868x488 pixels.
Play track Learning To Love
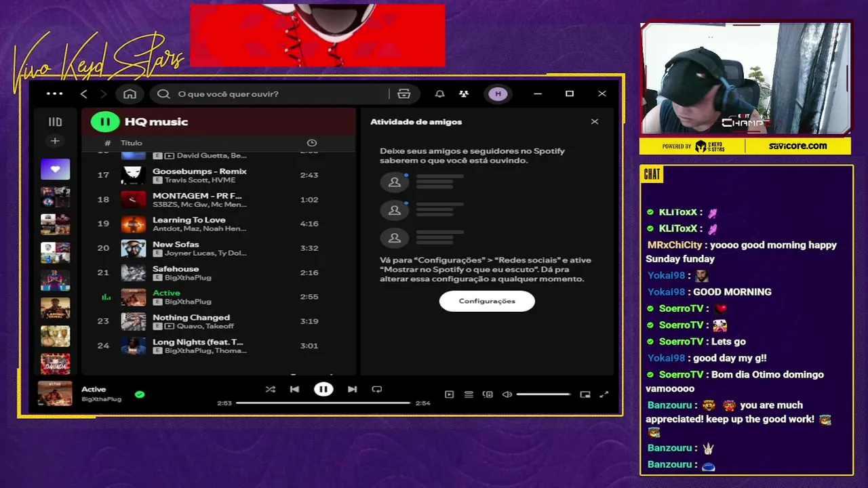(x=219, y=224)
